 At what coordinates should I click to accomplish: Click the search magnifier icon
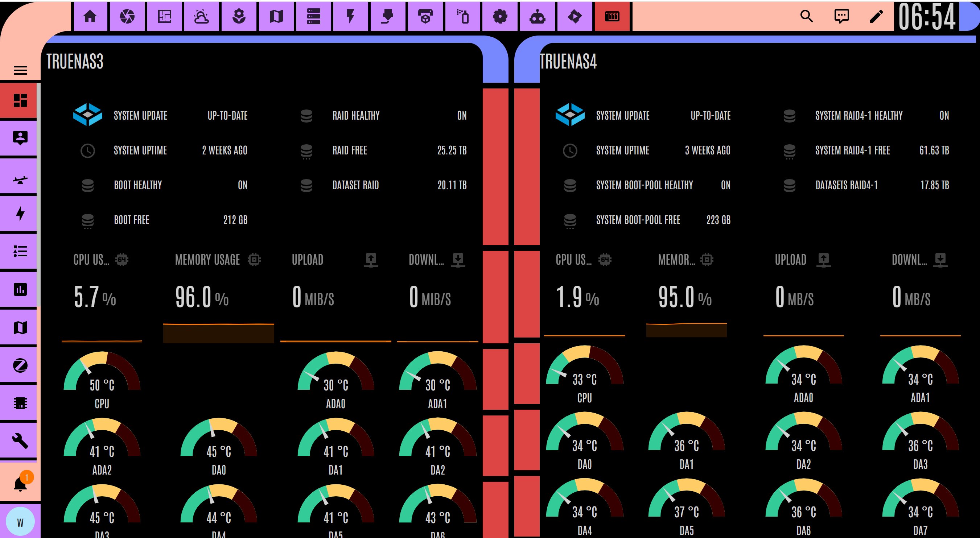[807, 16]
